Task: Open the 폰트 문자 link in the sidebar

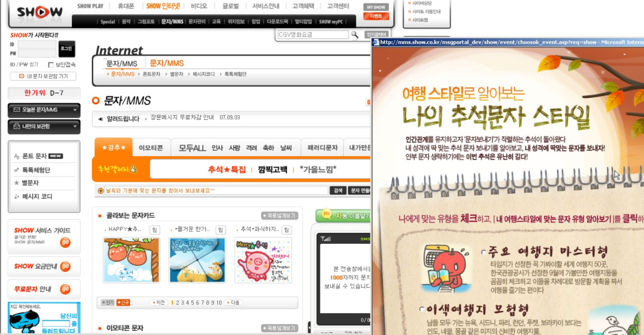Action: click(34, 156)
